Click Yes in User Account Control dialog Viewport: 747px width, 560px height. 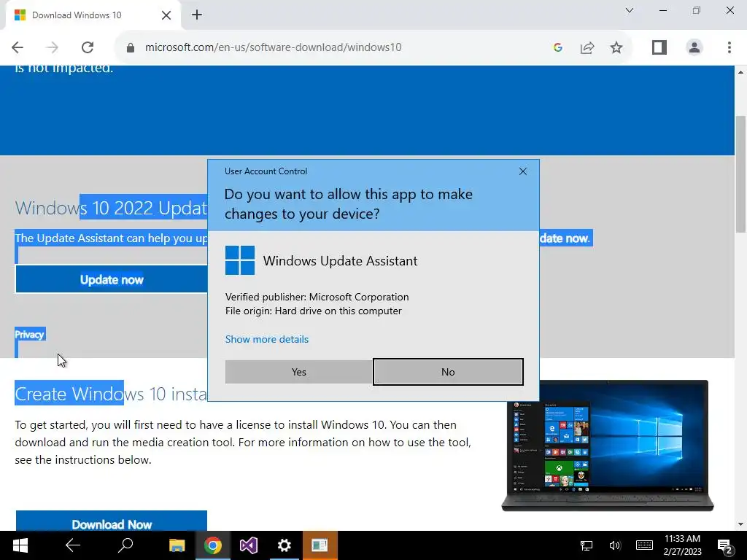tap(298, 372)
